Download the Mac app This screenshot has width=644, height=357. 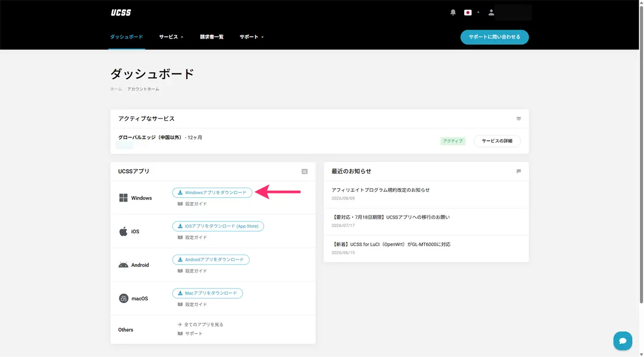pyautogui.click(x=207, y=293)
